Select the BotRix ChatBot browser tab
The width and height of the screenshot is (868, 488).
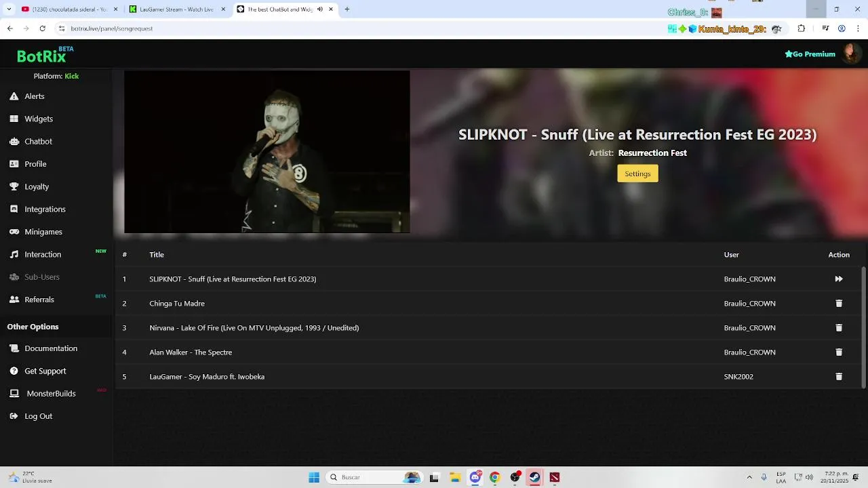[x=285, y=9]
